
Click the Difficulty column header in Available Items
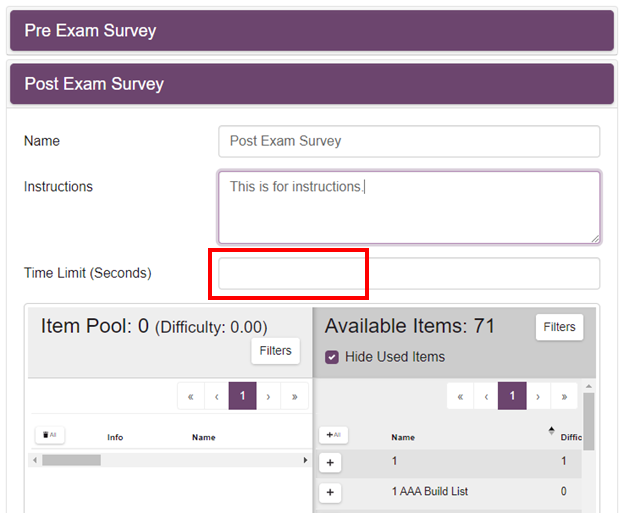click(571, 437)
